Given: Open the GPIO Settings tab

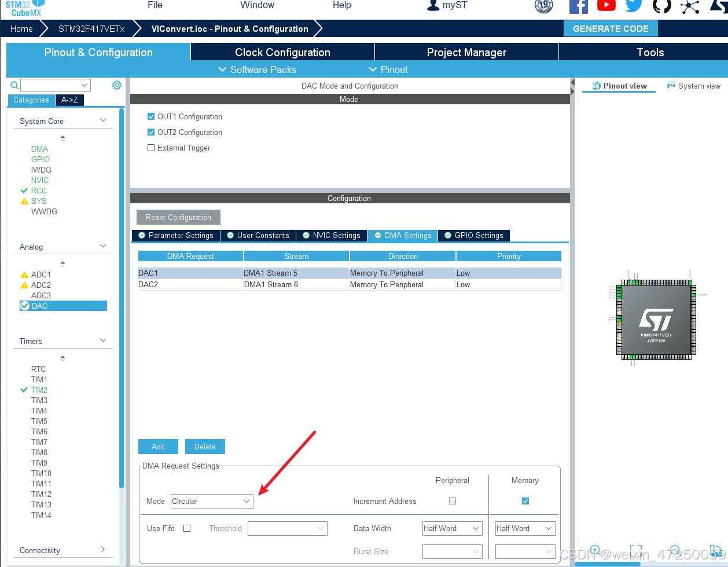Looking at the screenshot, I should point(474,236).
